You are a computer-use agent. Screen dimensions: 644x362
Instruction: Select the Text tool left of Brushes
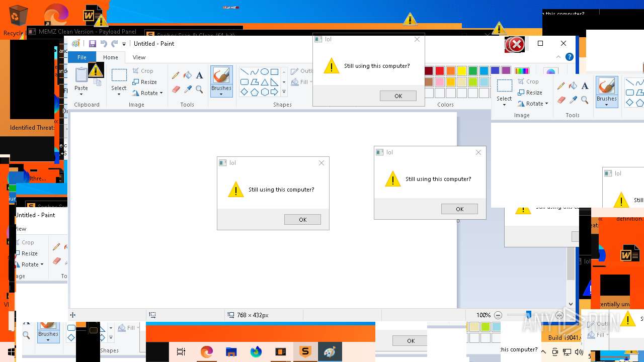(x=200, y=75)
